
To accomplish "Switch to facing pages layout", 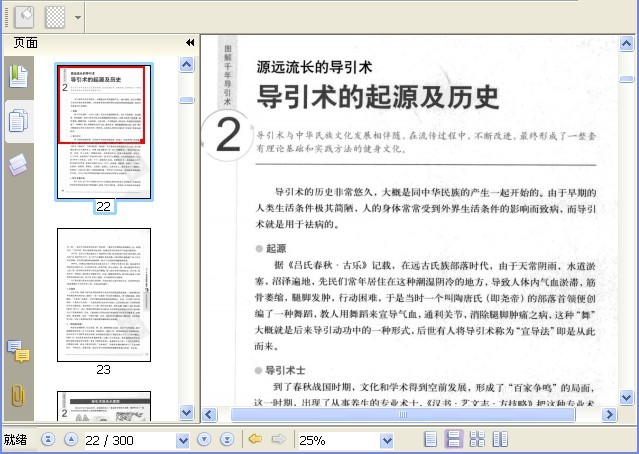I will click(x=500, y=439).
